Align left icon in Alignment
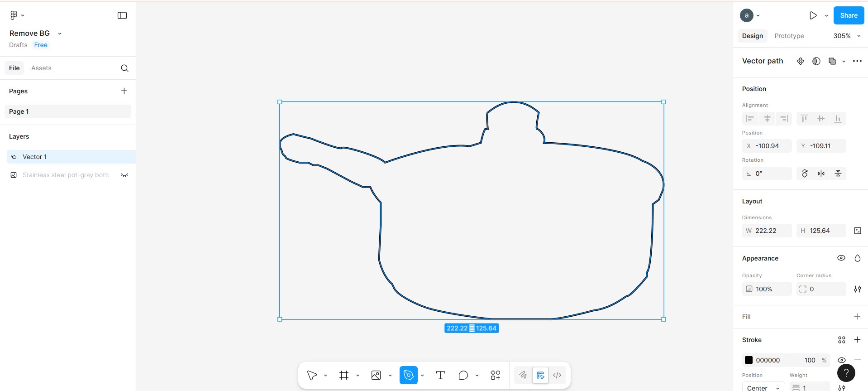The height and width of the screenshot is (391, 868). tap(750, 119)
